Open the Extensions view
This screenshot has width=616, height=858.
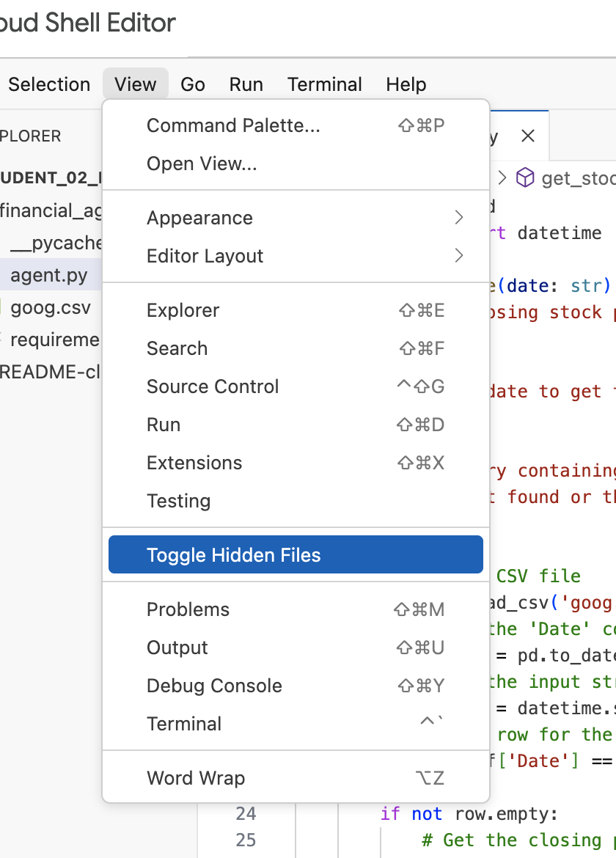(194, 463)
